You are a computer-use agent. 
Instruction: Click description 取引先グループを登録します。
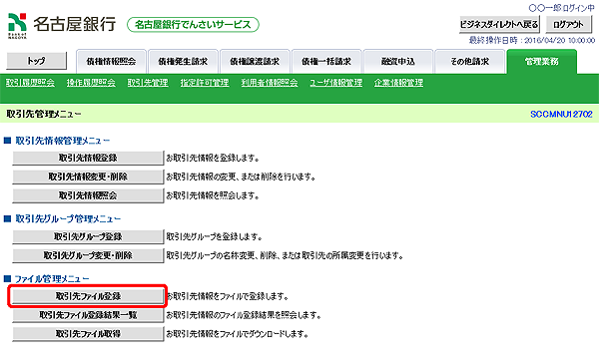coord(214,237)
